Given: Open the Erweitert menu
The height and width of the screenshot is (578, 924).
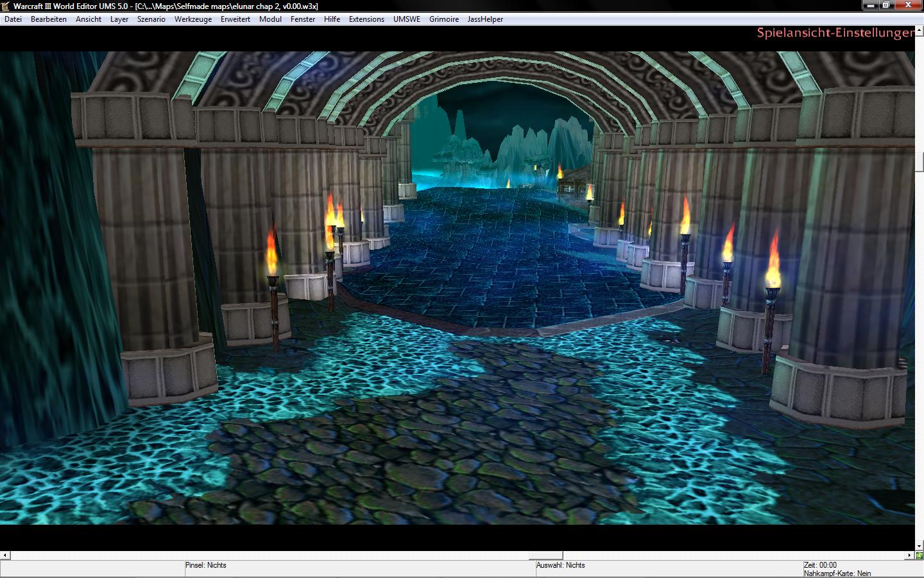Looking at the screenshot, I should click(x=235, y=19).
